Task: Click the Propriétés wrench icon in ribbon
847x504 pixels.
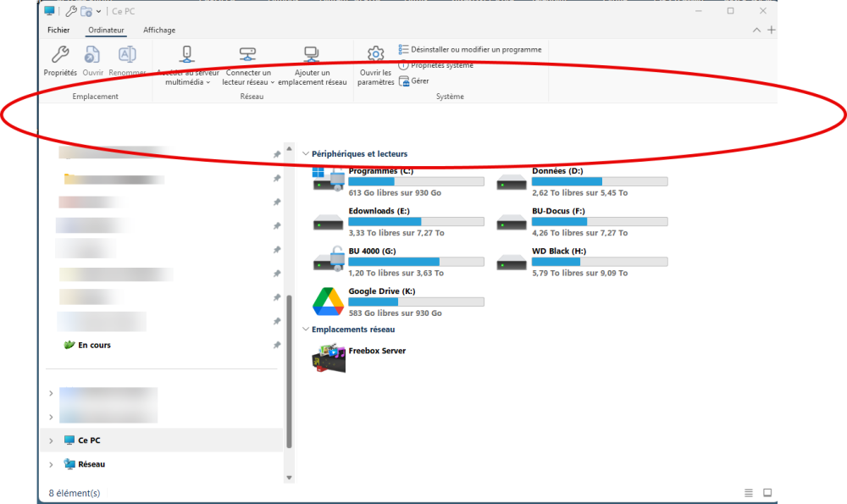Action: [60, 55]
